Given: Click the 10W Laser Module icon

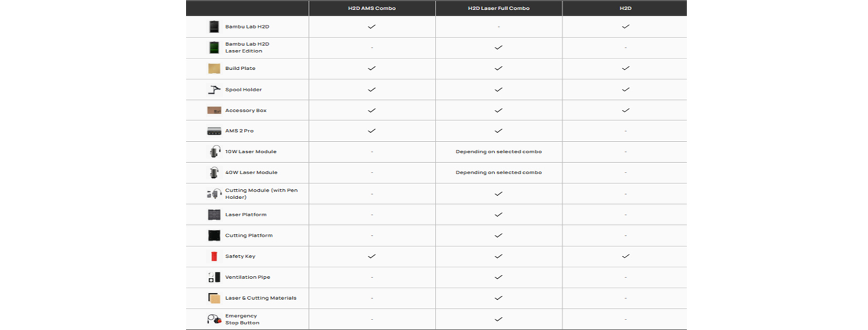Looking at the screenshot, I should (x=214, y=151).
